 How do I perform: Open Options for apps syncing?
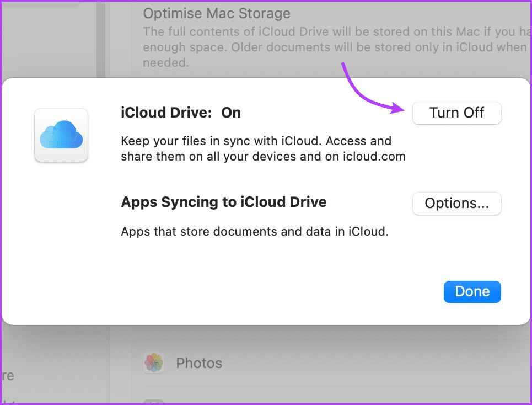[456, 204]
